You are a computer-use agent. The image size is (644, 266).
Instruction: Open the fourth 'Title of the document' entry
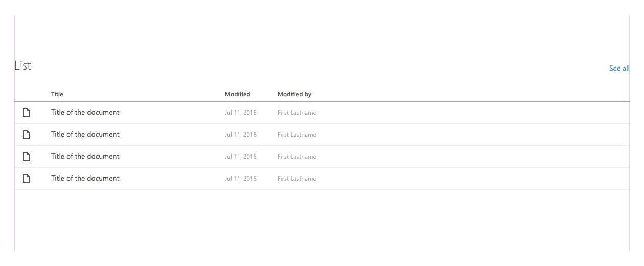tap(85, 179)
